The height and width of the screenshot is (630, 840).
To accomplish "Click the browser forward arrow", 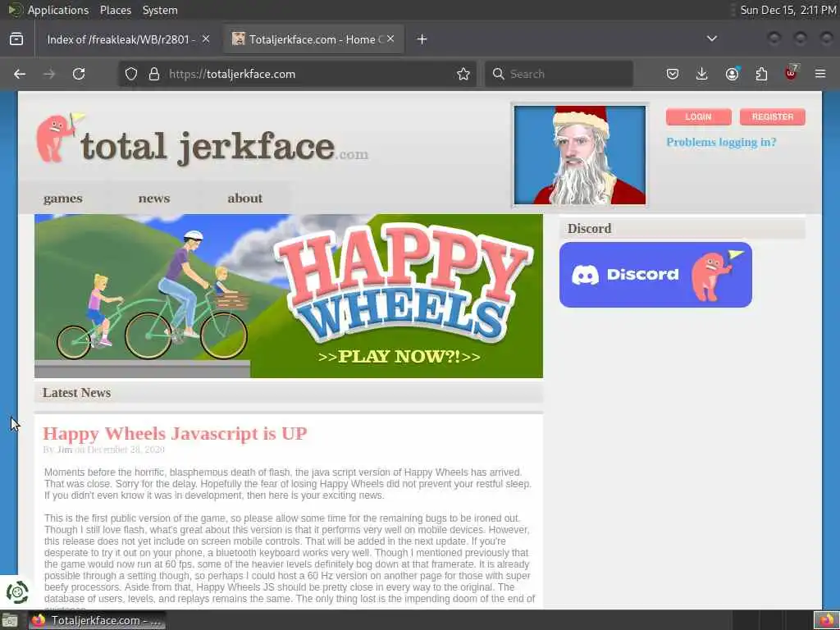I will (x=49, y=74).
